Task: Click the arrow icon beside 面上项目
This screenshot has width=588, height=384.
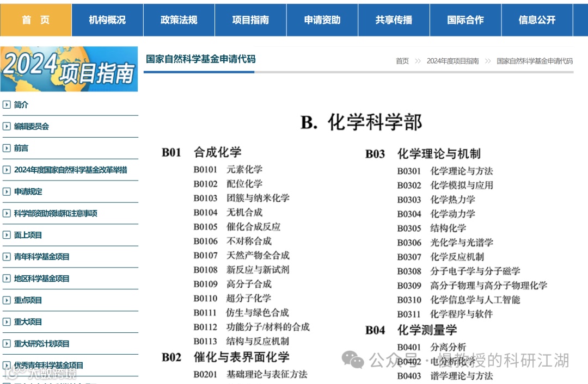Action: point(7,235)
